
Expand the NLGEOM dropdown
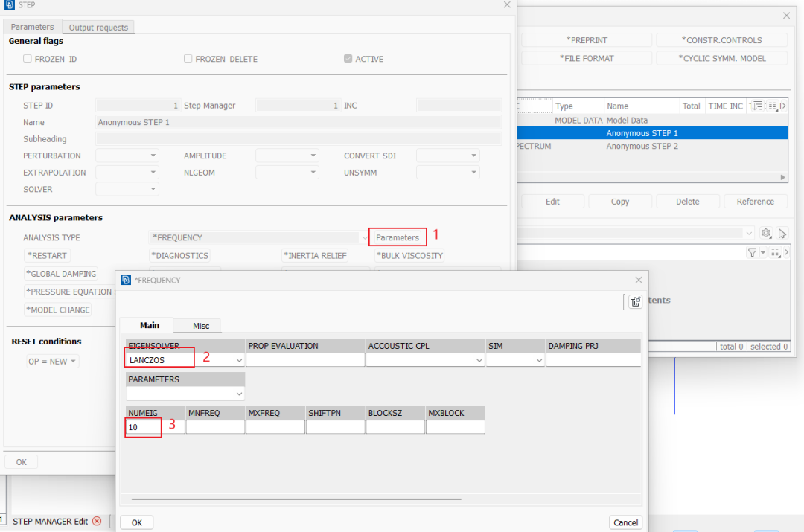[x=287, y=172]
